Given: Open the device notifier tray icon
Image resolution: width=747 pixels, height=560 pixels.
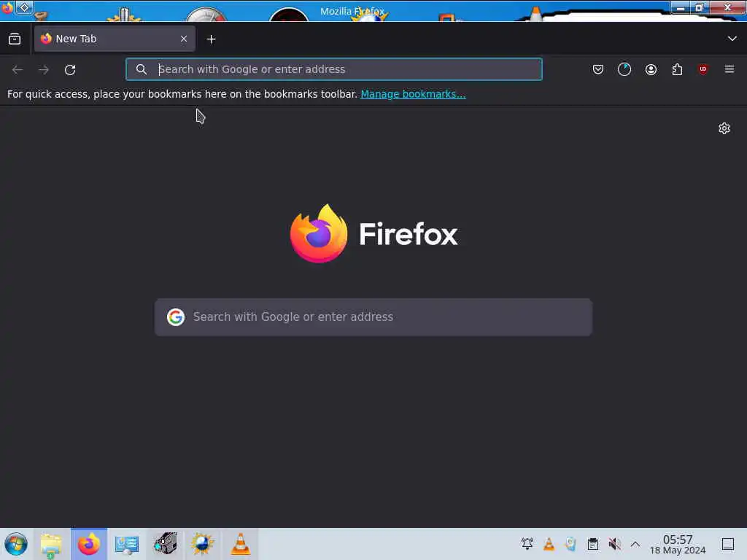Looking at the screenshot, I should point(570,544).
